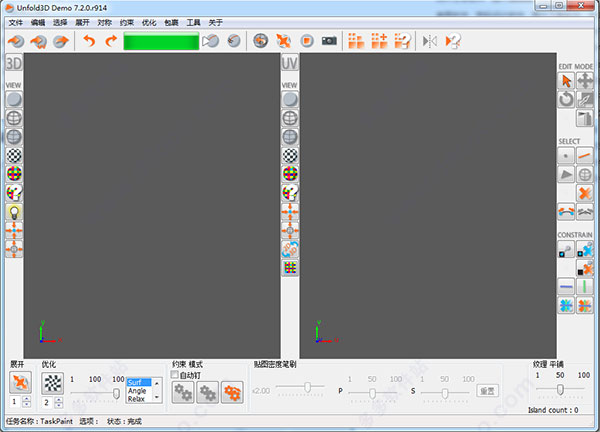Click the blue star constraint icon
Screen dimensions: 600x432
click(x=566, y=305)
